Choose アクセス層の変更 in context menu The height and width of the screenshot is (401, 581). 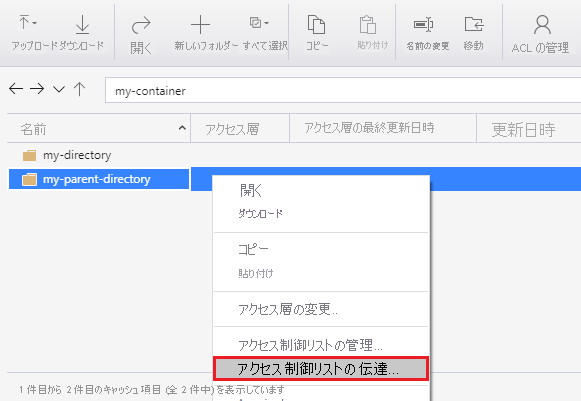coord(288,309)
